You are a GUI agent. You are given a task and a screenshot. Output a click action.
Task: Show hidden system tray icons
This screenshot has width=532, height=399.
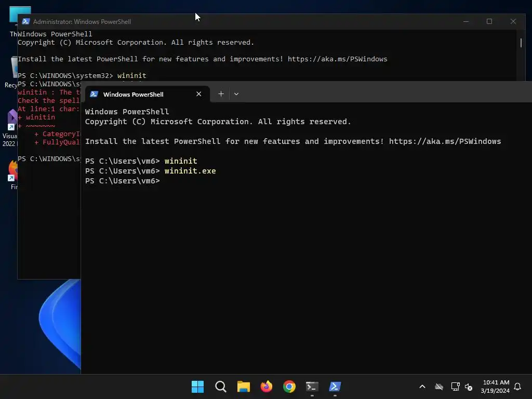[x=422, y=387]
